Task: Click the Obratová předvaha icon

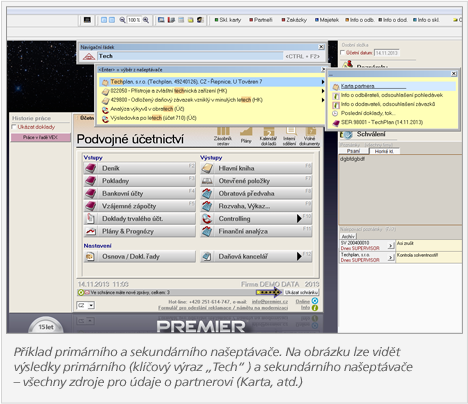Action: tap(207, 193)
